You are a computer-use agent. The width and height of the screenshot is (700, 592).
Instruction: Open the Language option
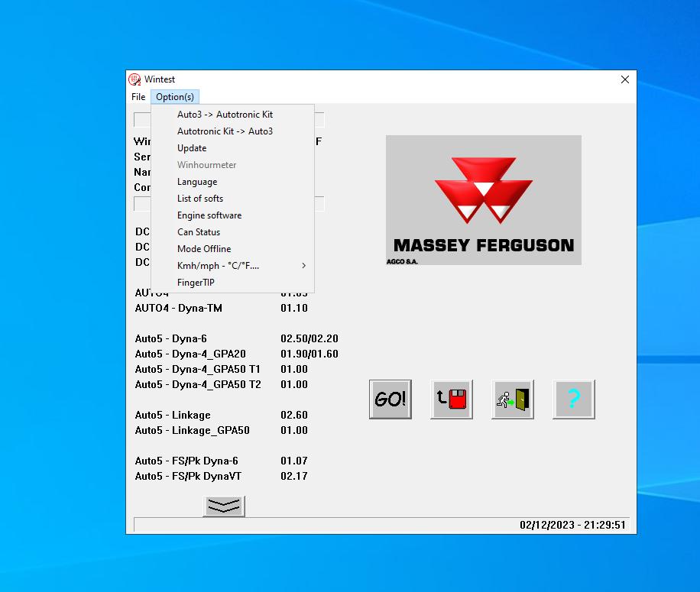pyautogui.click(x=232, y=182)
